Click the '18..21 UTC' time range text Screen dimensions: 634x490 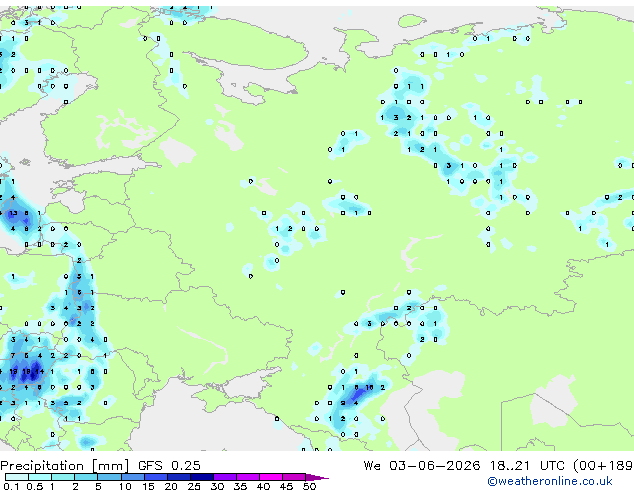pos(527,466)
